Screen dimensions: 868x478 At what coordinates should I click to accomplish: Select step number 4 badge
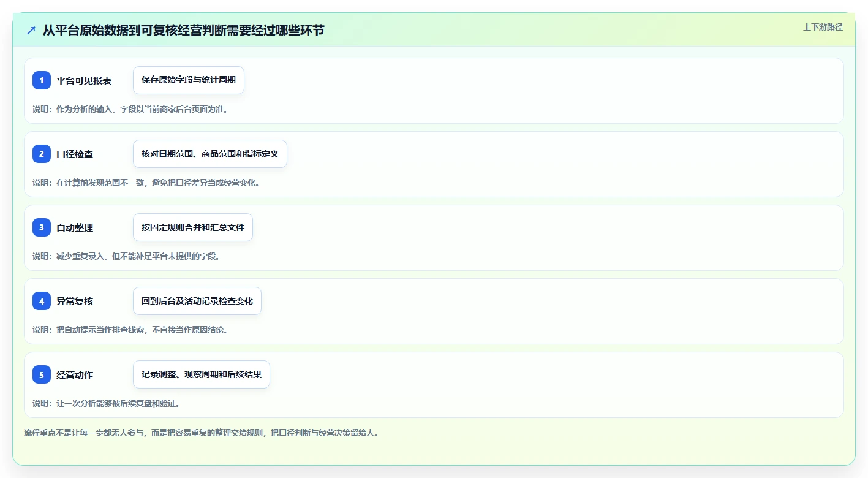click(42, 301)
